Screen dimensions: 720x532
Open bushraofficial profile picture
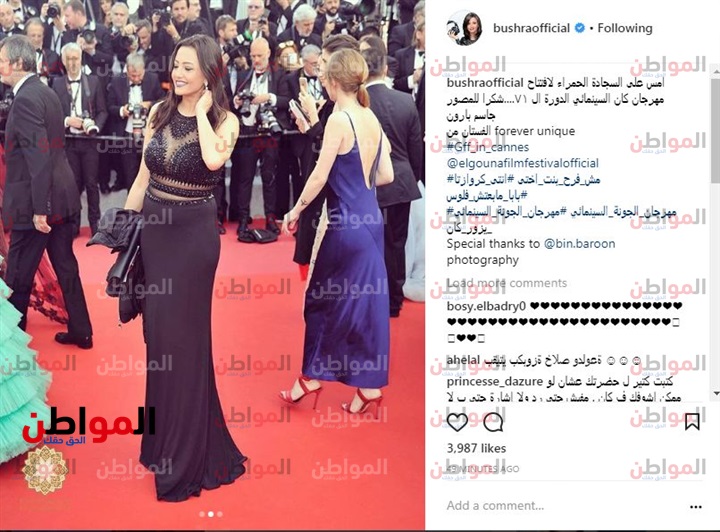pos(464,28)
